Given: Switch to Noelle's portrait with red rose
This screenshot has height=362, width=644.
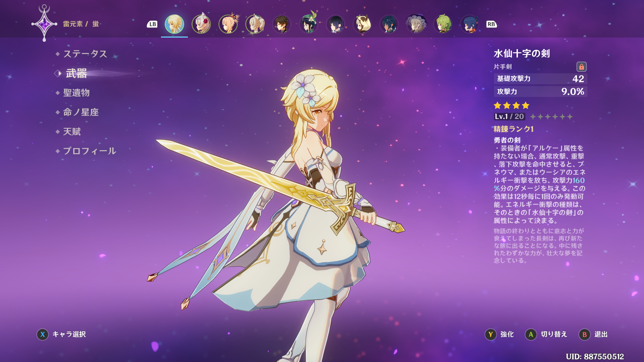Looking at the screenshot, I should point(201,24).
